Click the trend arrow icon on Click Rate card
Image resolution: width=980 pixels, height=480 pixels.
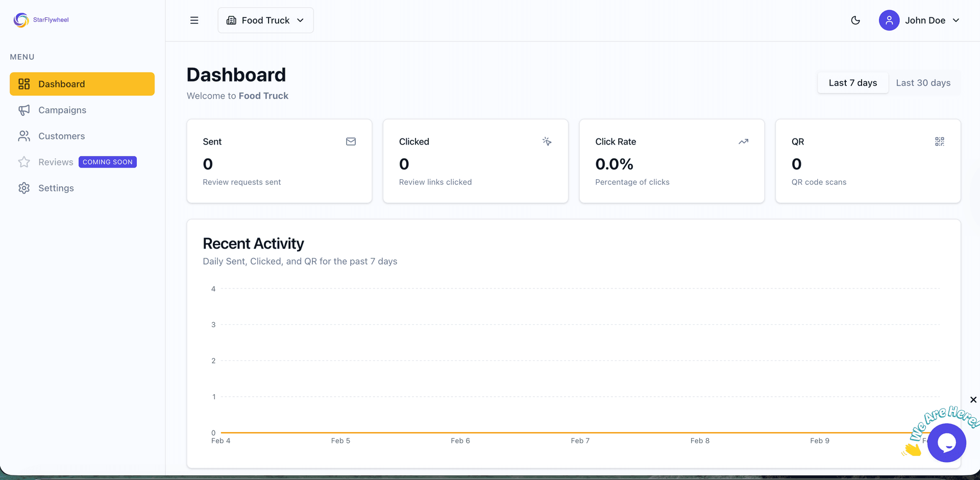pos(743,141)
